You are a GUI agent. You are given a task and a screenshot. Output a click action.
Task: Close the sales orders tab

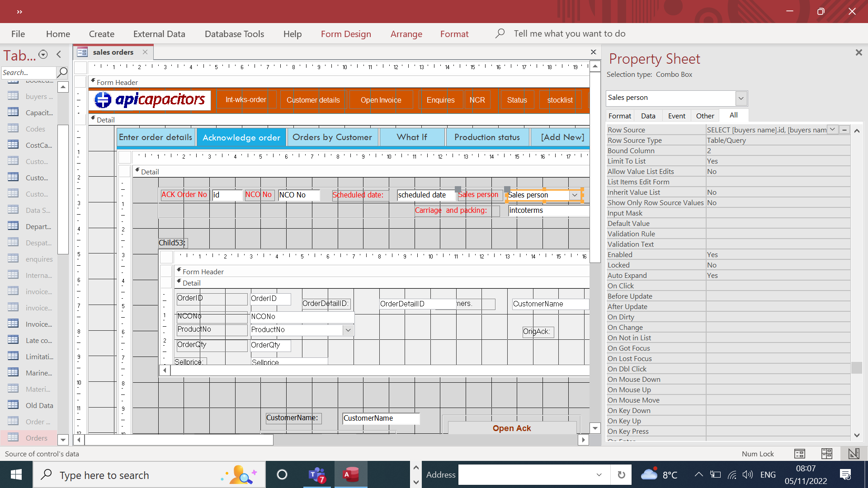pos(145,52)
